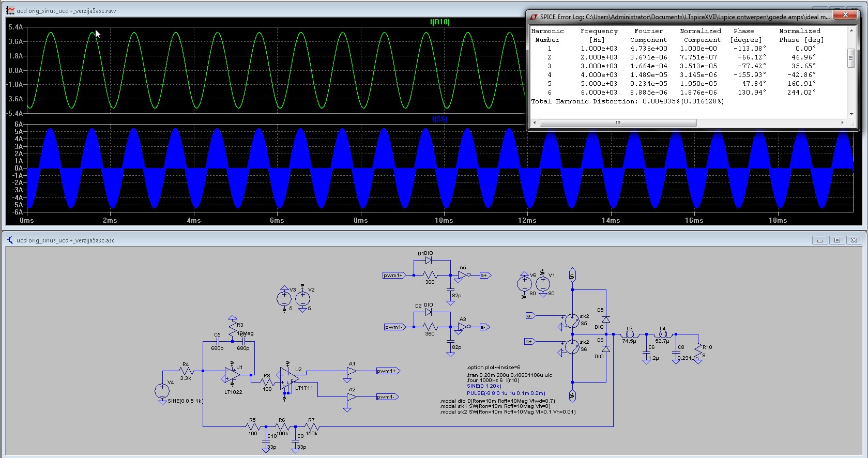
Task: Click the 6A label on I(S5) axis
Action: pyautogui.click(x=19, y=124)
